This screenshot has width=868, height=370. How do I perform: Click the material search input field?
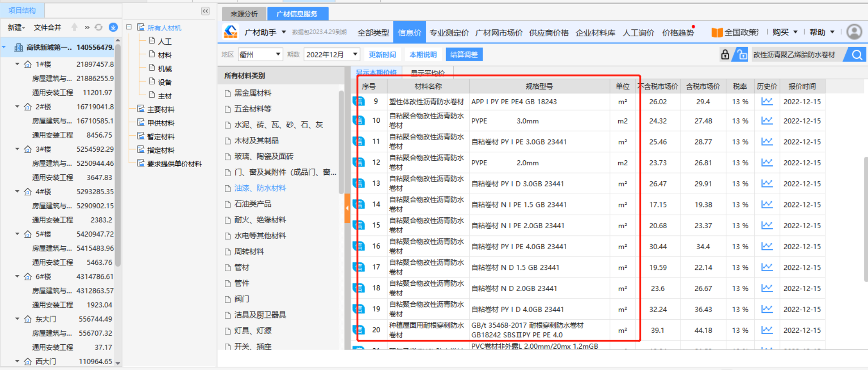(797, 55)
